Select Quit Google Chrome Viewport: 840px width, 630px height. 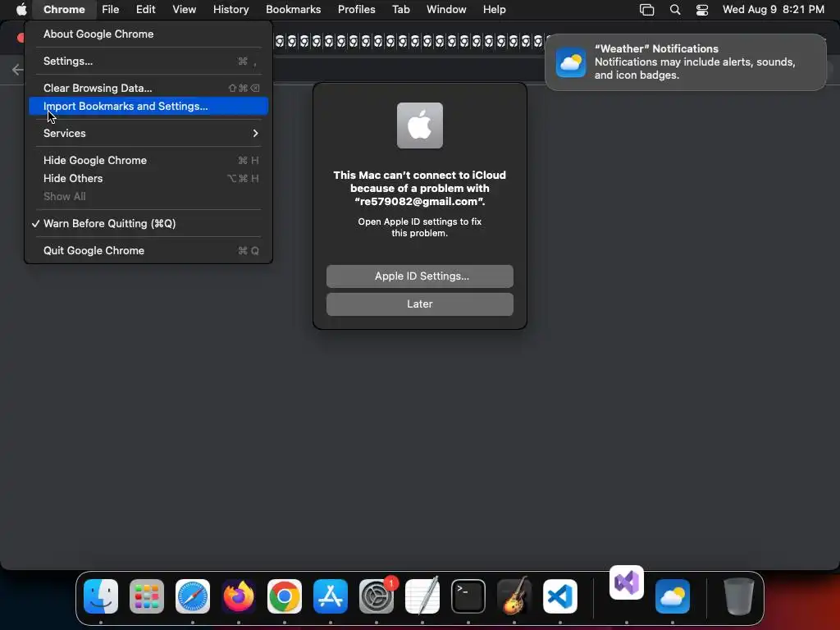(148, 250)
